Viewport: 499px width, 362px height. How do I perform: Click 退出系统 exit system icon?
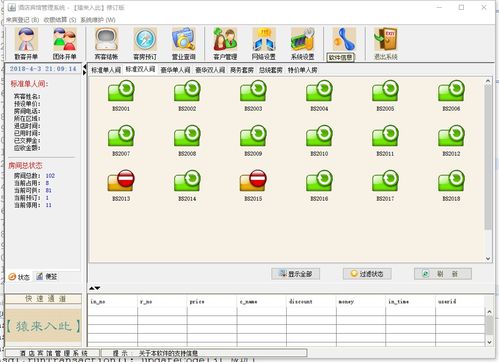pyautogui.click(x=386, y=44)
